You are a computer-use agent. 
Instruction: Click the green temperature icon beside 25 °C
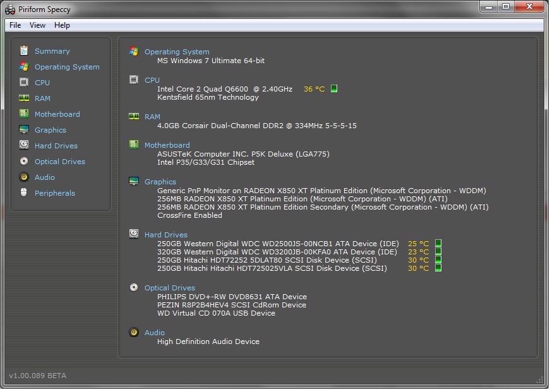click(438, 244)
